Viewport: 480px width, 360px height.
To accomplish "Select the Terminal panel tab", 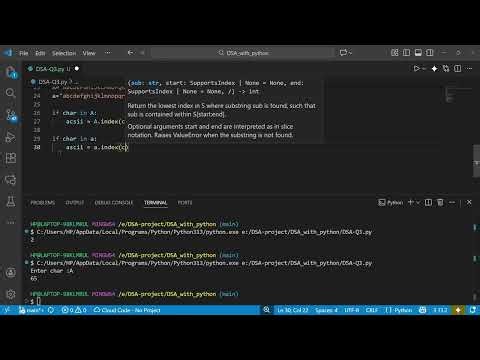I will click(x=155, y=203).
